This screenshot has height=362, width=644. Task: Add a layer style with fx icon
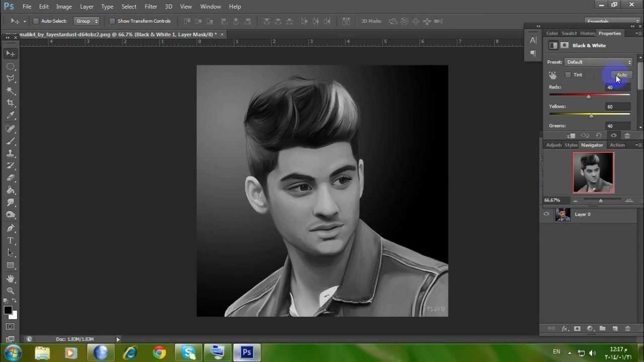[x=565, y=328]
